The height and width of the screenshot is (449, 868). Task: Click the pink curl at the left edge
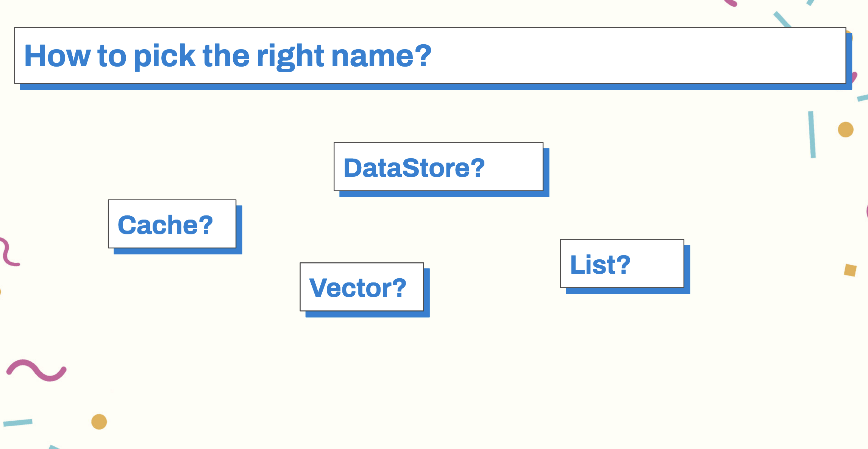pos(9,252)
